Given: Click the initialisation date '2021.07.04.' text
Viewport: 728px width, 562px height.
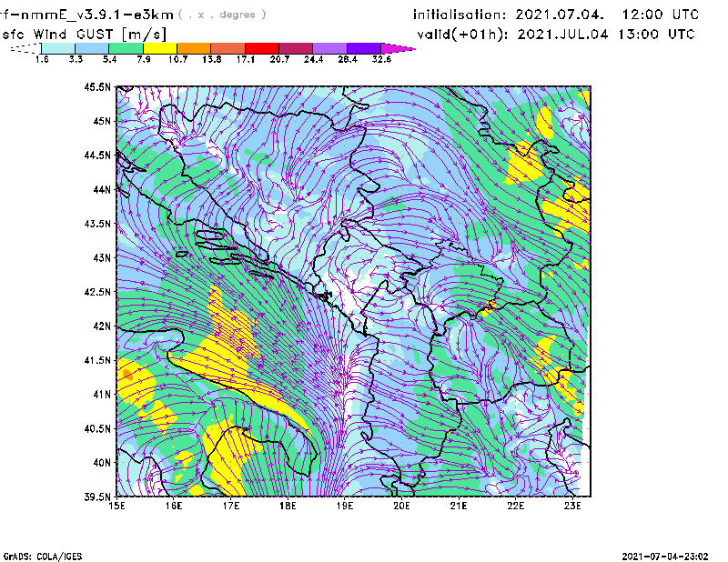Looking at the screenshot, I should (x=560, y=15).
